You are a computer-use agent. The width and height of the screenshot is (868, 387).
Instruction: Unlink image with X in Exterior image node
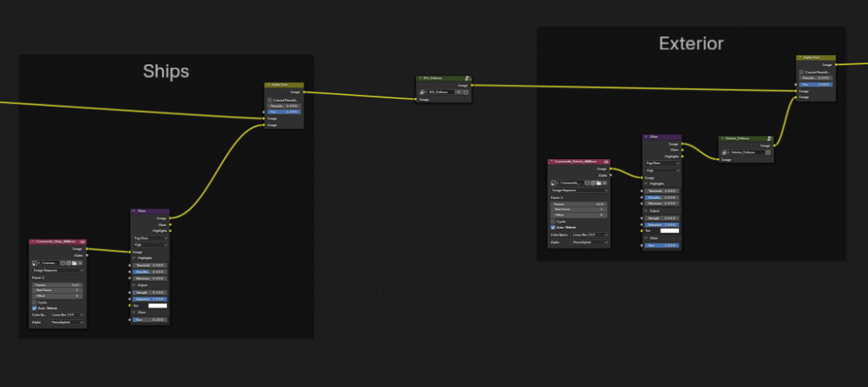tap(605, 182)
